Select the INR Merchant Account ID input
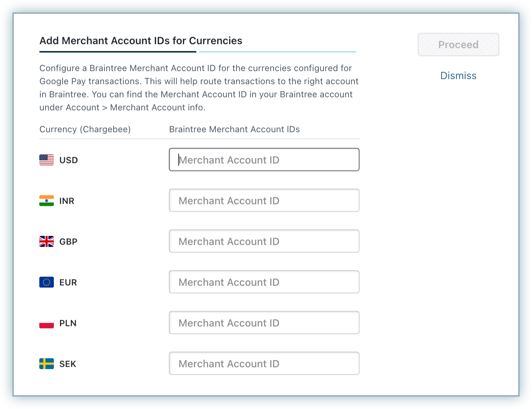The image size is (532, 409). tap(264, 200)
